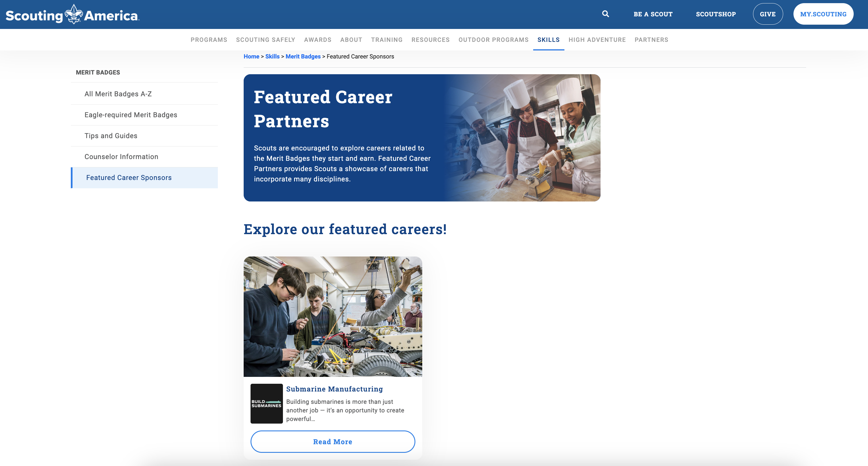868x466 pixels.
Task: Click the MY.SCOUTING button
Action: pos(823,14)
